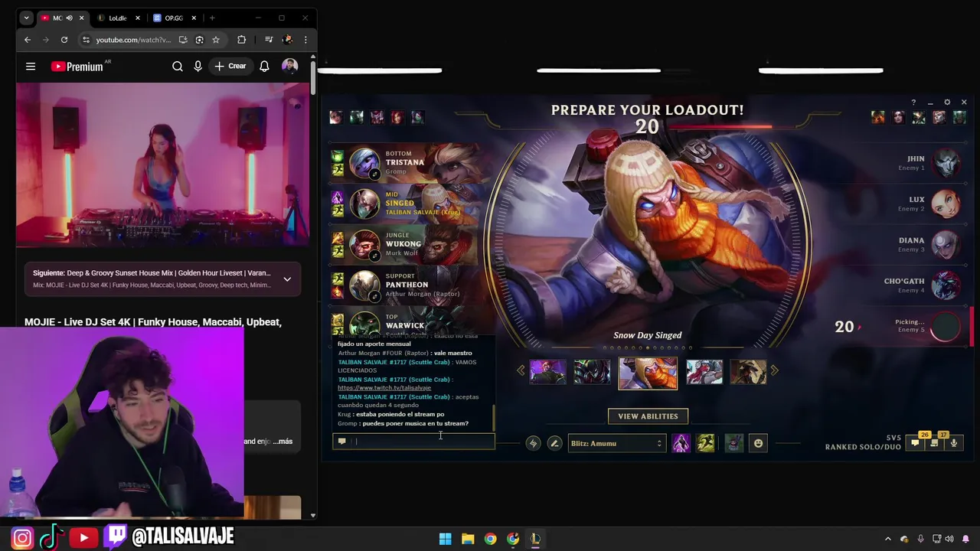Screen dimensions: 980x551
Task: Reload the YouTube page
Action: (x=64, y=40)
